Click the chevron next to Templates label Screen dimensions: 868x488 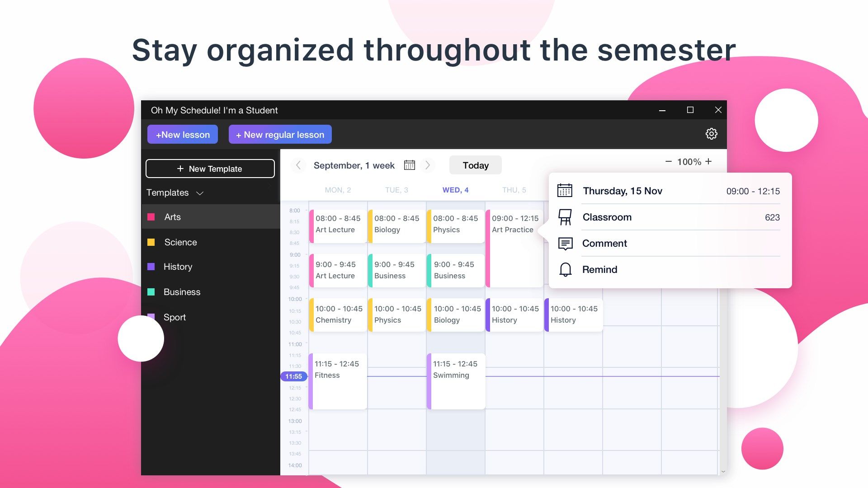(200, 193)
